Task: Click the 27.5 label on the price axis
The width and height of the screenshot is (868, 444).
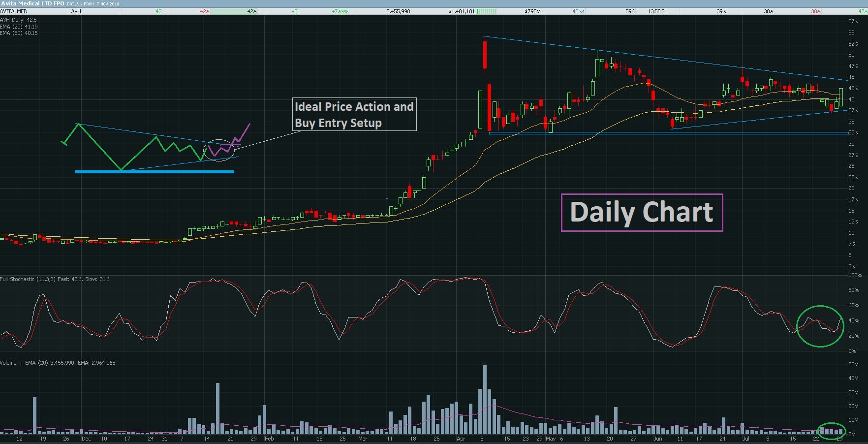Action: (853, 155)
